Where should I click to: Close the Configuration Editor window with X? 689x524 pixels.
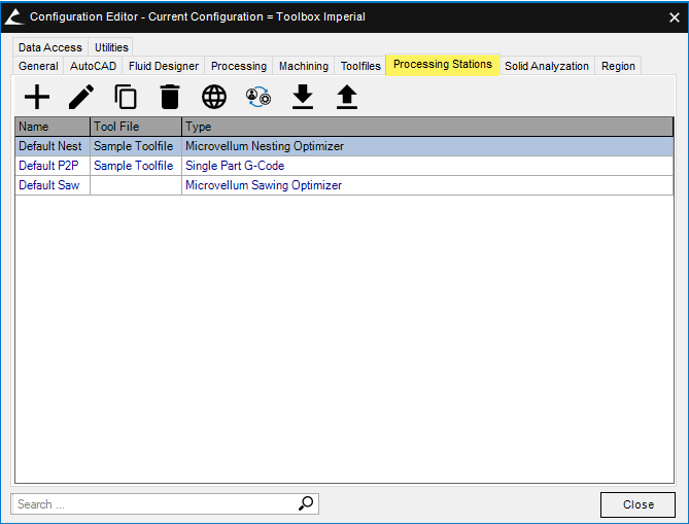point(674,17)
